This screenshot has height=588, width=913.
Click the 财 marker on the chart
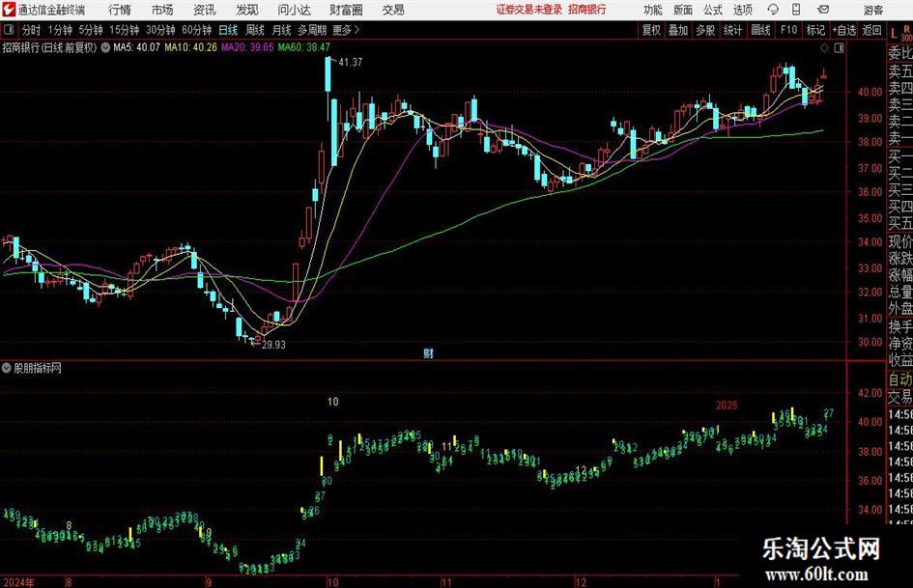[x=429, y=353]
